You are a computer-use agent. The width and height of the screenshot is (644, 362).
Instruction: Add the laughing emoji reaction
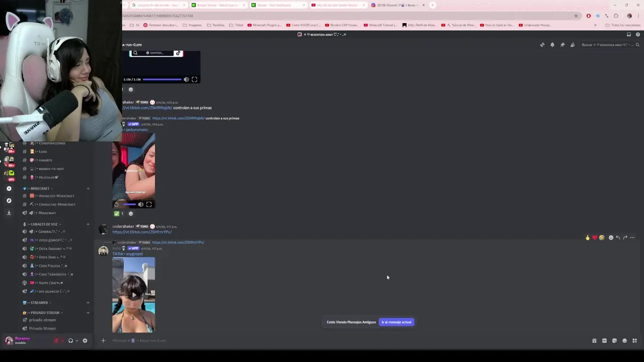pyautogui.click(x=602, y=238)
